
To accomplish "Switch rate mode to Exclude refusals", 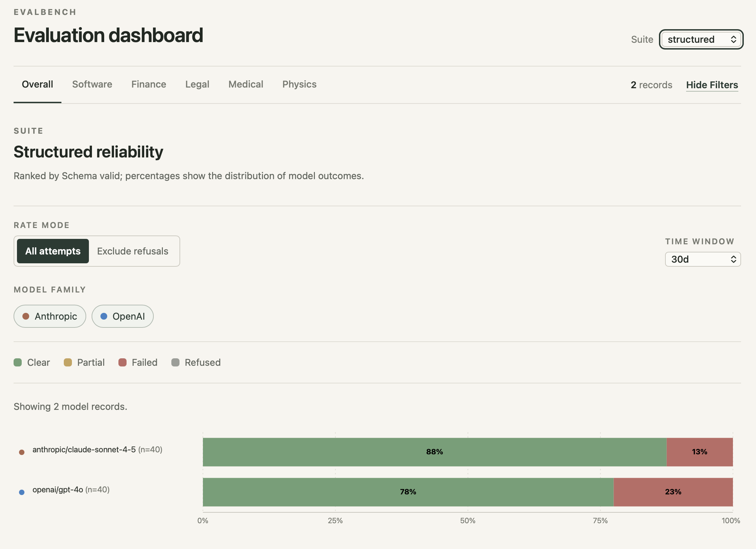I will (x=133, y=251).
